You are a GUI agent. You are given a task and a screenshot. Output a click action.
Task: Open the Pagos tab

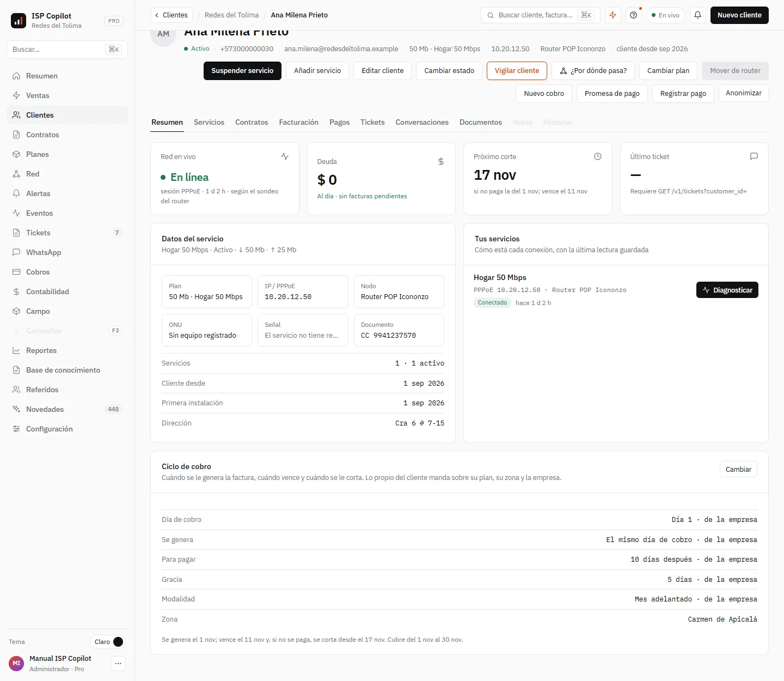[x=339, y=122]
